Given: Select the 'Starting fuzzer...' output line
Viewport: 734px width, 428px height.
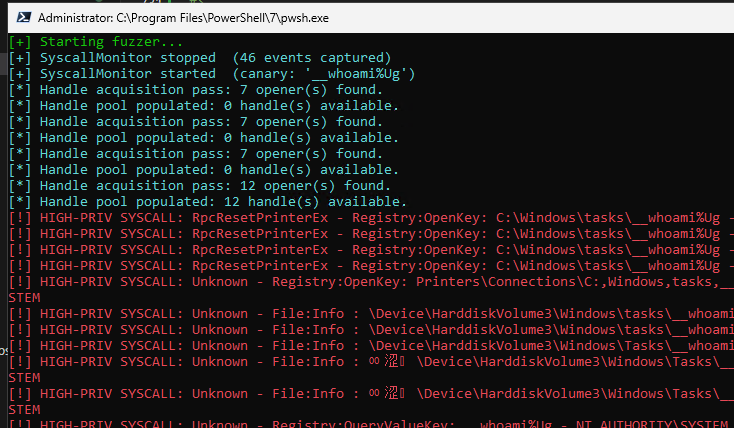Looking at the screenshot, I should pos(96,42).
